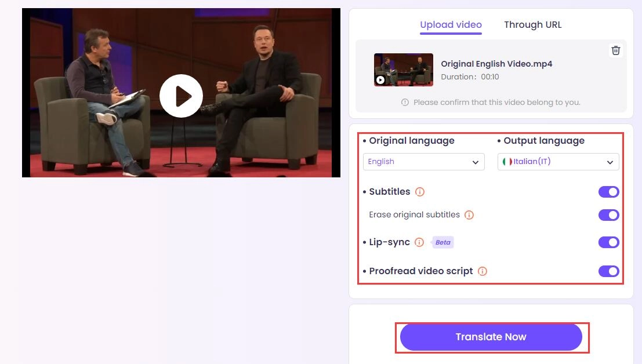Open the Output language dropdown
Screen dimensions: 642x364
tap(558, 162)
